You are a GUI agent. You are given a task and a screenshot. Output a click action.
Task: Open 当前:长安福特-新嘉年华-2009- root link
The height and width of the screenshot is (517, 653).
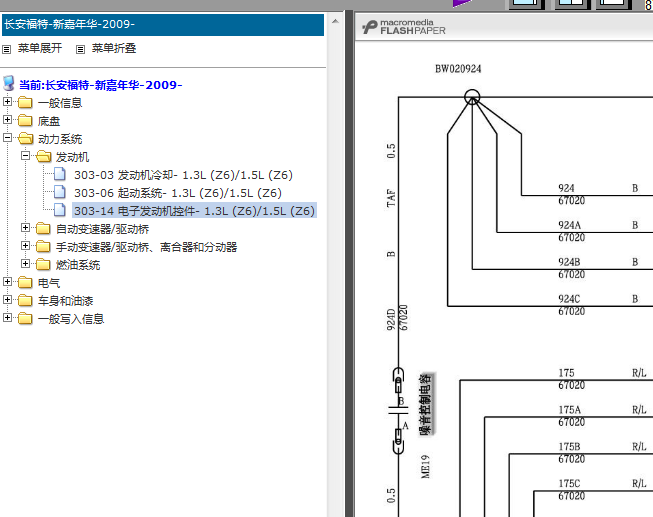(x=100, y=85)
